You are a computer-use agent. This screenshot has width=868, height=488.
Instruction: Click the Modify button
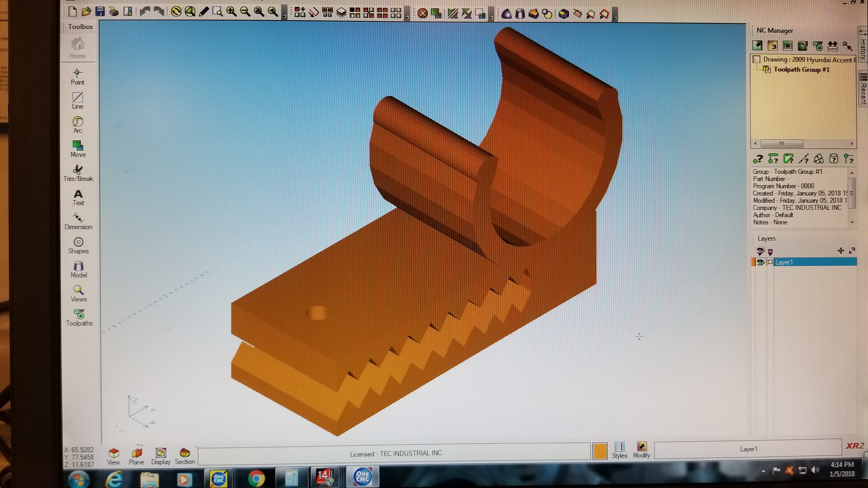tap(642, 450)
